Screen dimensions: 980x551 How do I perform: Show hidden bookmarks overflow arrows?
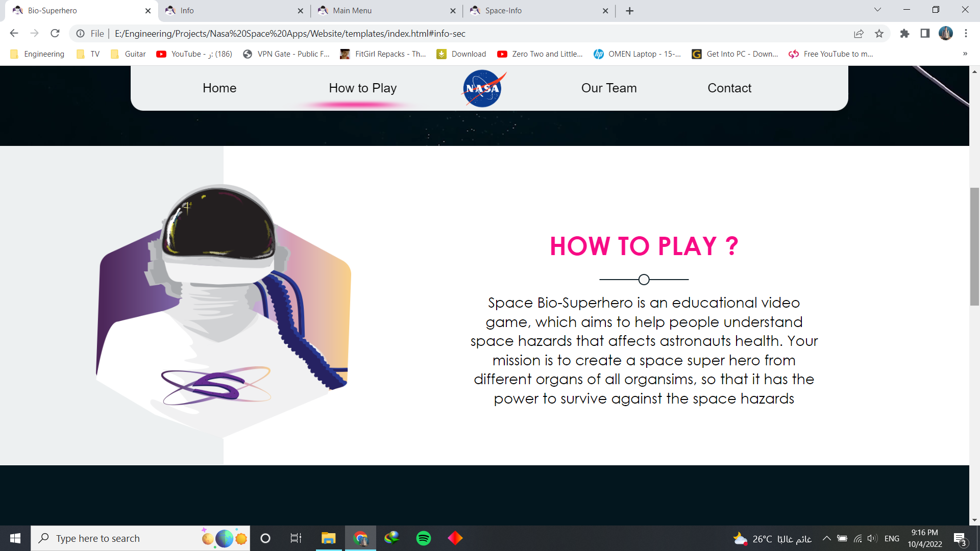tap(965, 54)
